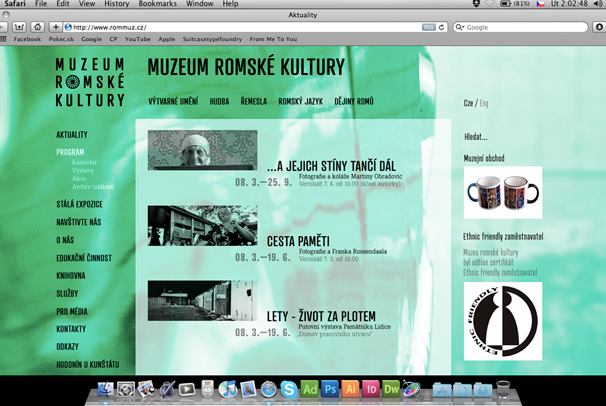Reload the page using the address bar icon
Screen dimensions: 606x406
click(x=443, y=27)
